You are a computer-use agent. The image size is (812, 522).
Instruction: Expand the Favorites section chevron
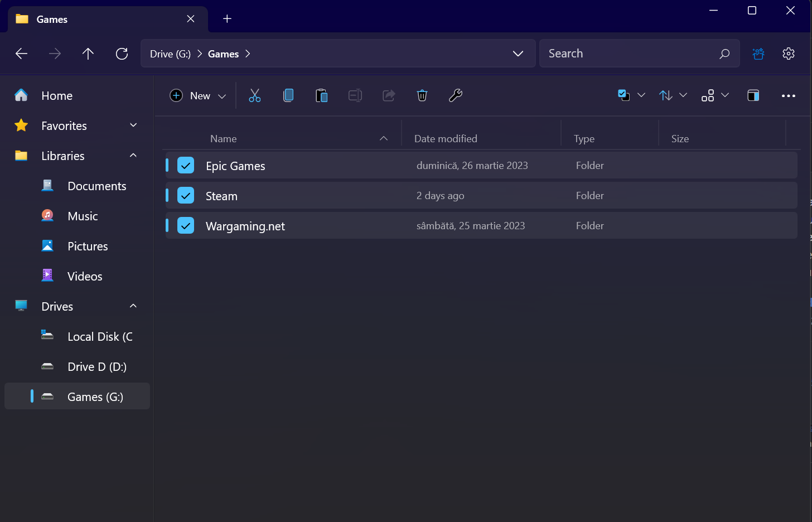click(x=133, y=125)
